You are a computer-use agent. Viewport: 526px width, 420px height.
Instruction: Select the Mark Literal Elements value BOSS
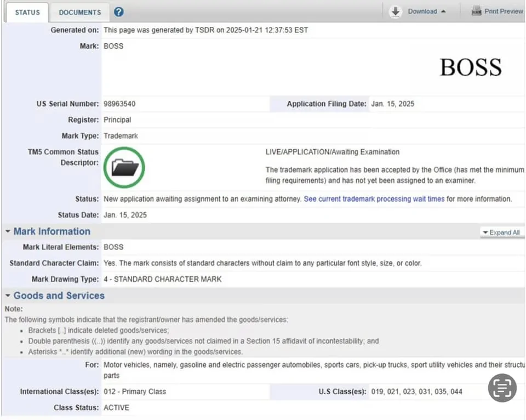(x=113, y=247)
